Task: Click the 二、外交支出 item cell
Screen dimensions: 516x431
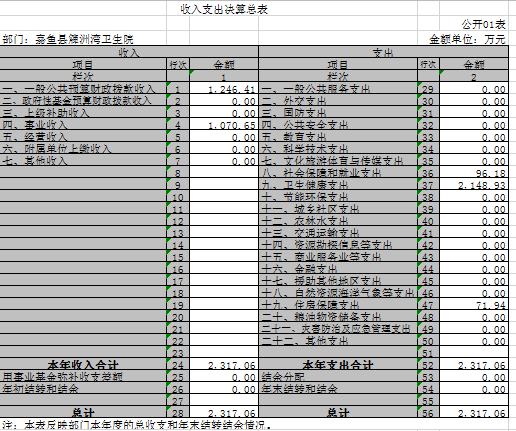Action: (x=338, y=100)
